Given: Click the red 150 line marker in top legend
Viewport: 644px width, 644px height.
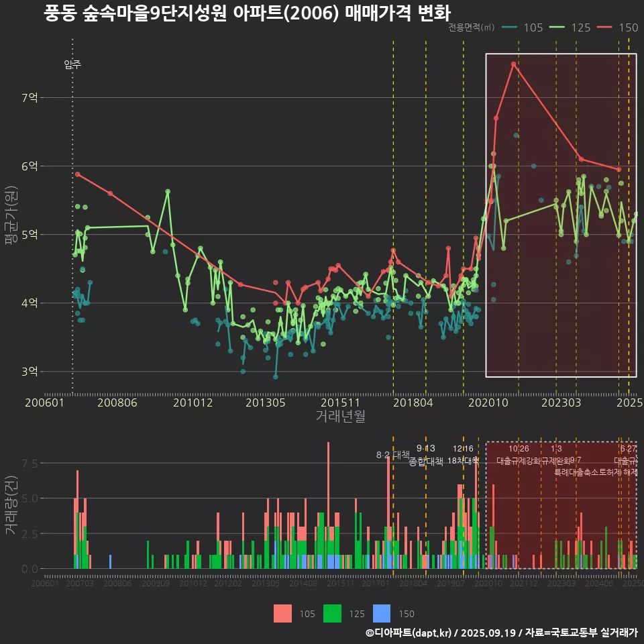Looking at the screenshot, I should [604, 28].
